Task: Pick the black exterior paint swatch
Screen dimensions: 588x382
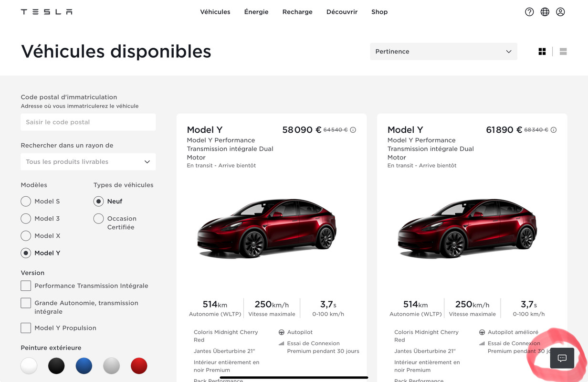Action: coord(56,366)
